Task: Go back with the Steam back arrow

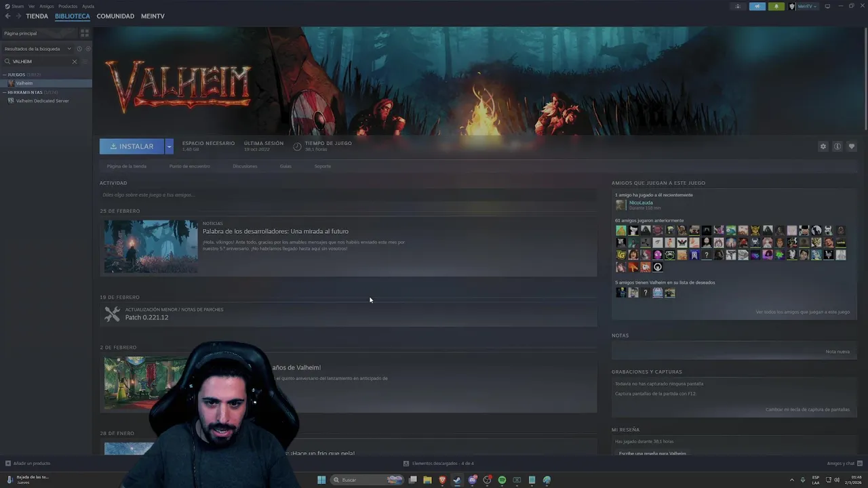Action: tap(7, 16)
